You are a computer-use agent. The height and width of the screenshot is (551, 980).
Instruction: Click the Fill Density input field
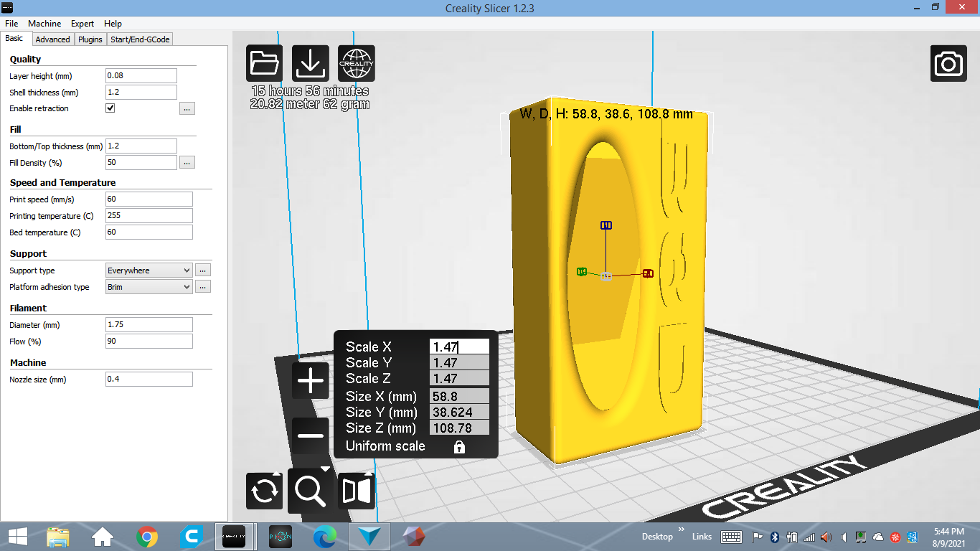(141, 162)
